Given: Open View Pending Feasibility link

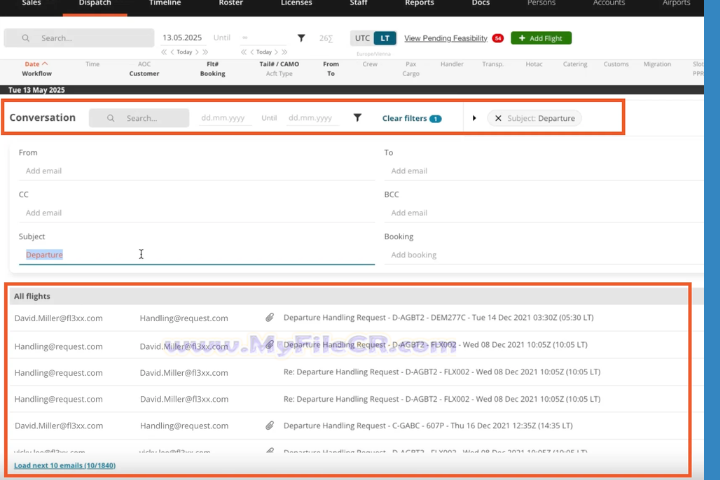Looking at the screenshot, I should coord(445,38).
